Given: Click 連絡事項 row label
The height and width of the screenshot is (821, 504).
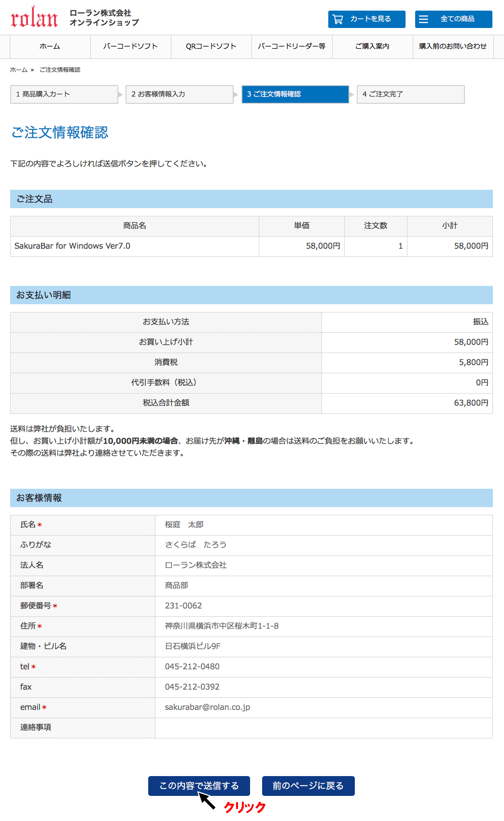Looking at the screenshot, I should pos(36,727).
